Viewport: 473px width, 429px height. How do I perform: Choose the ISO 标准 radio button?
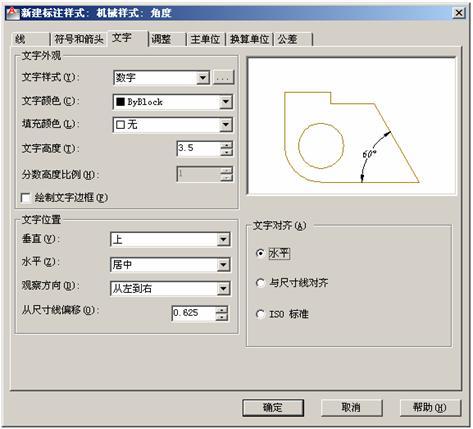pyautogui.click(x=260, y=314)
